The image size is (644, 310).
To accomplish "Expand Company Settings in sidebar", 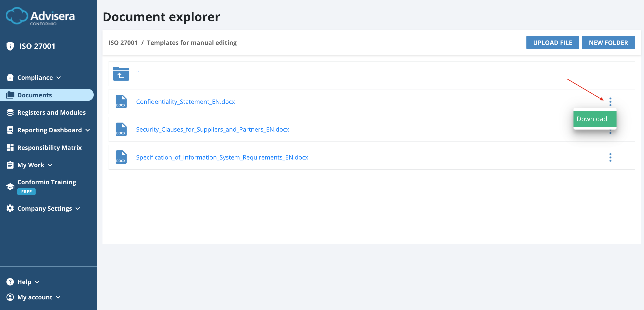I will coord(78,208).
